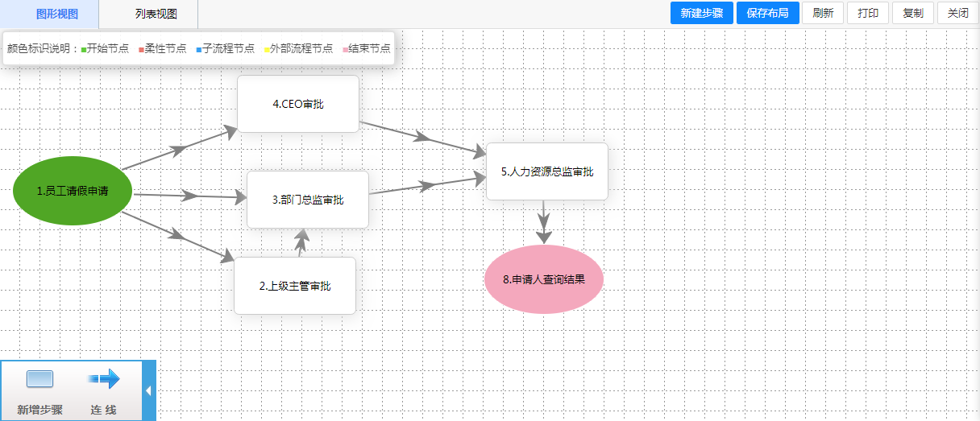Select the pink 8.申请人查询结果 end node

pyautogui.click(x=543, y=279)
